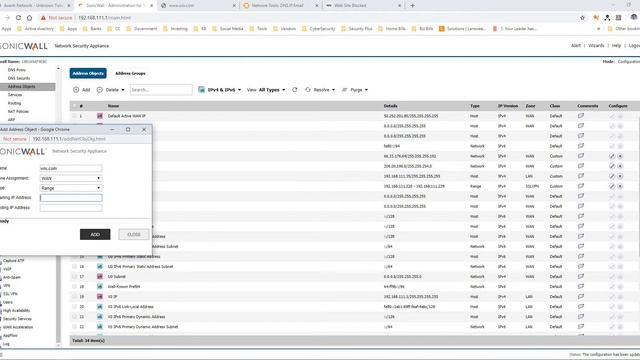
Task: Open the comment icon in the X0 Subnet row
Action: [581, 276]
